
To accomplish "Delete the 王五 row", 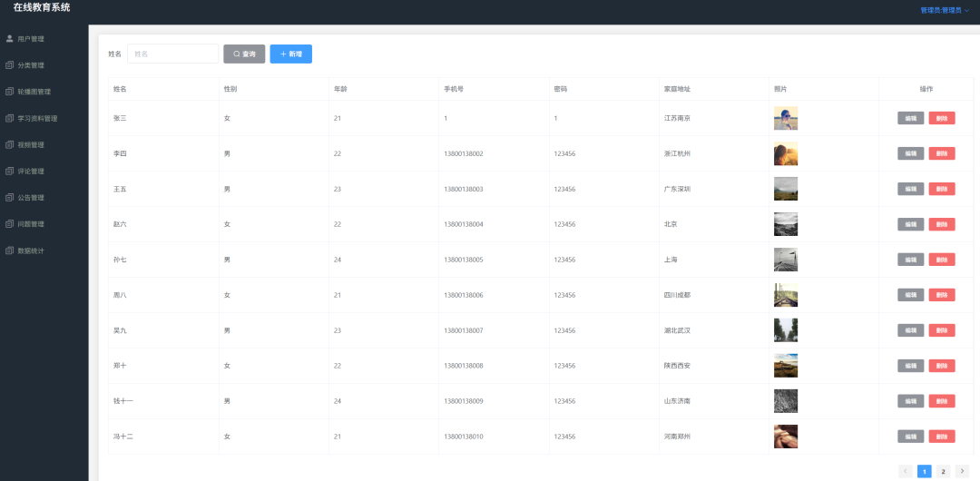I will 942,189.
